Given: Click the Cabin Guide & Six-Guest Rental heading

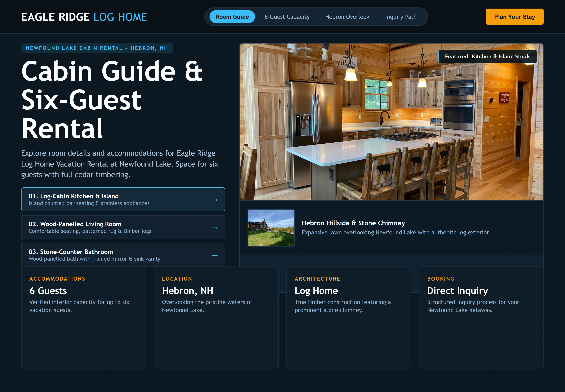Looking at the screenshot, I should pos(112,100).
